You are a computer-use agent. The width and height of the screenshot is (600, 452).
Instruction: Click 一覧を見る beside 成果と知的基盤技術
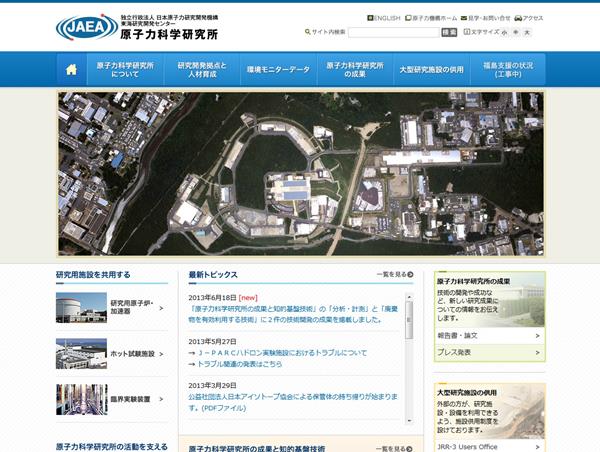coord(395,449)
